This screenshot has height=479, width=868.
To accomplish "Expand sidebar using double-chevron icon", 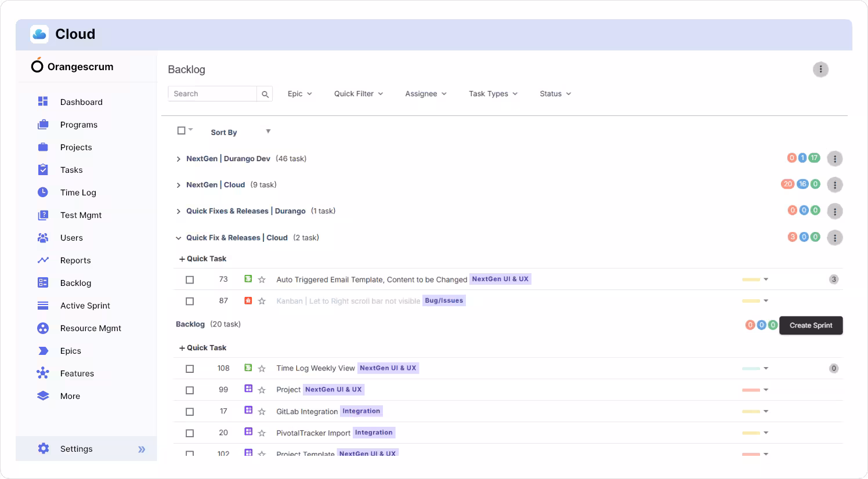I will (142, 449).
